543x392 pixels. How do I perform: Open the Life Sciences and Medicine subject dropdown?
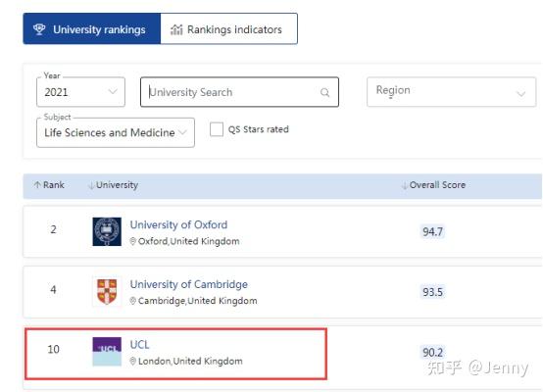(116, 132)
